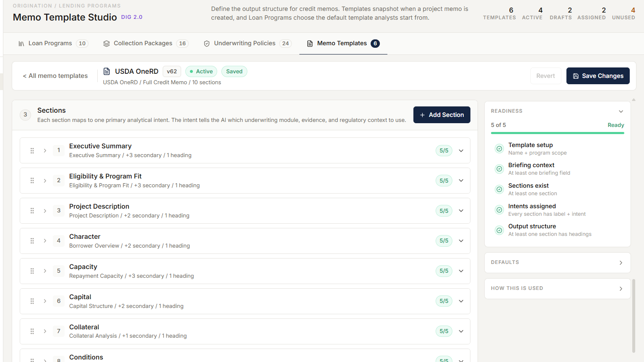The height and width of the screenshot is (362, 644).
Task: Click Save Changes button
Action: point(598,76)
